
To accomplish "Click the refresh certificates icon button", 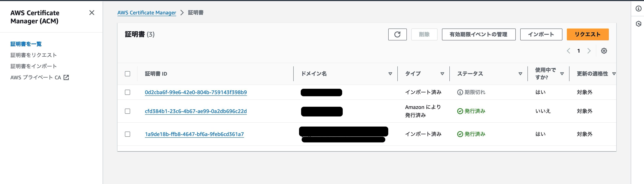I will tap(397, 34).
